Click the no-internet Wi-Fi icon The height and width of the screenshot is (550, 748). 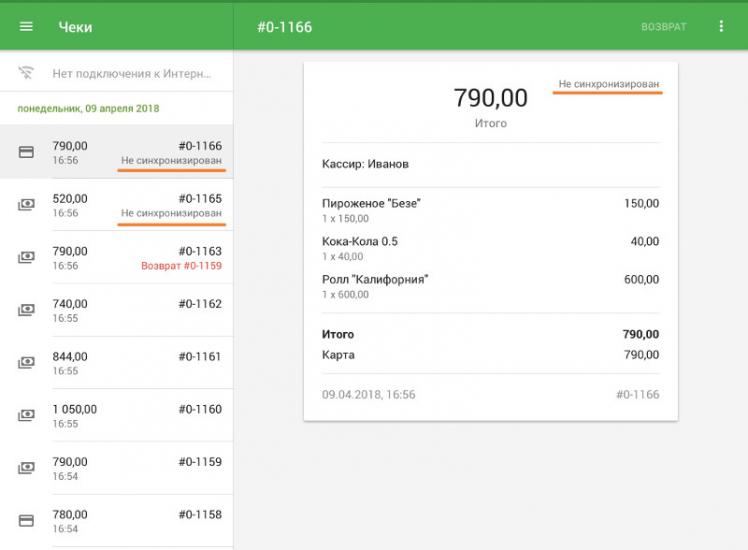coord(26,74)
